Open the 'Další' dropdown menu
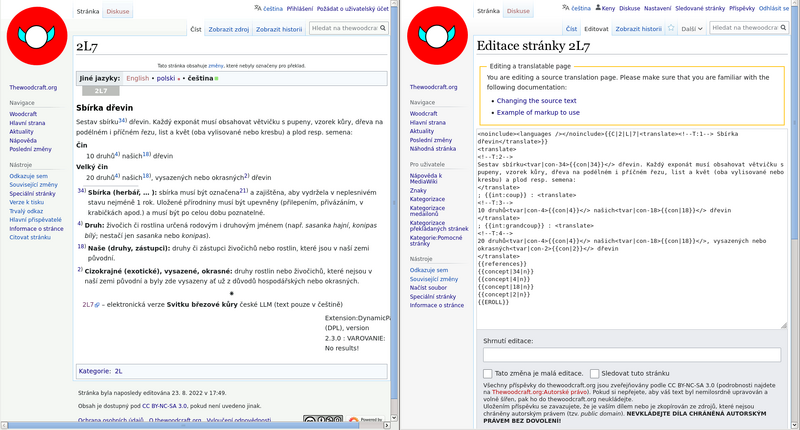 pos(692,29)
